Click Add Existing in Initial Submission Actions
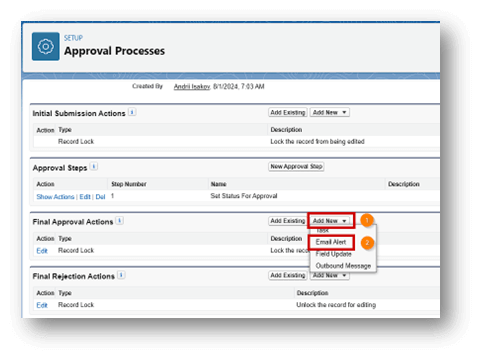This screenshot has height=360, width=482. (x=288, y=112)
